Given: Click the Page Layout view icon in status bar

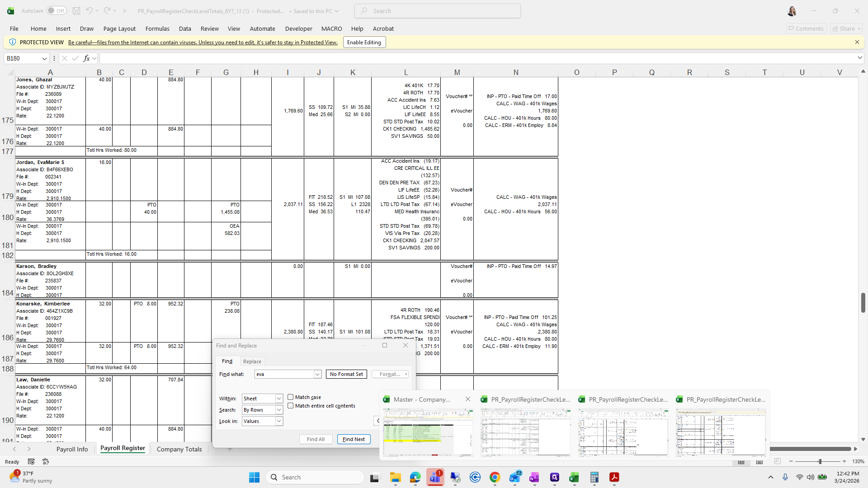Looking at the screenshot, I should click(x=759, y=461).
